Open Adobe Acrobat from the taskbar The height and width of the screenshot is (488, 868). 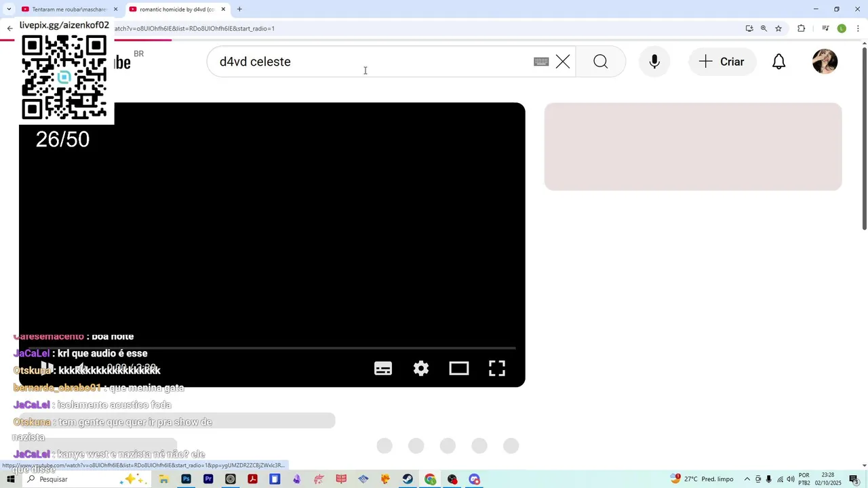tap(252, 479)
